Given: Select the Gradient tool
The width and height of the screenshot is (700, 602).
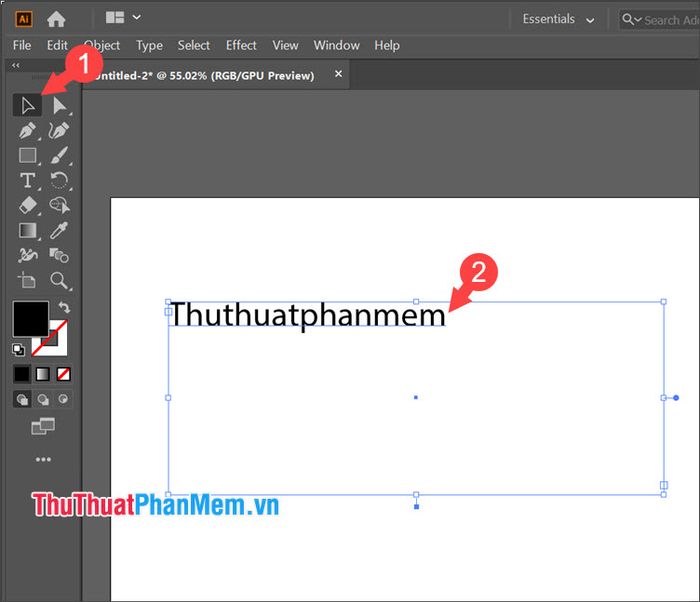Looking at the screenshot, I should coord(28,231).
